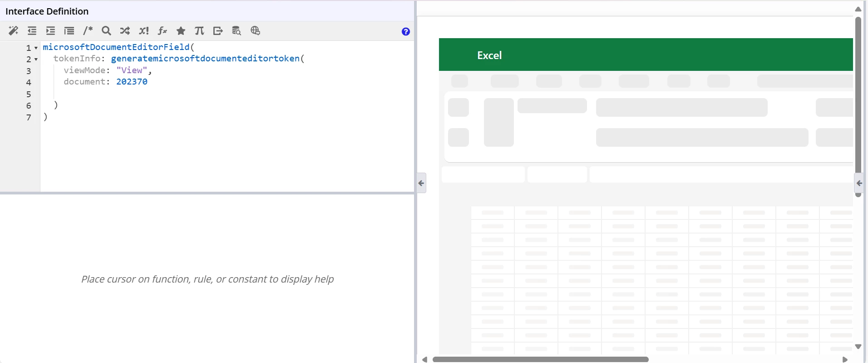Toggle comment with the /* icon
Image resolution: width=868 pixels, height=363 pixels.
tap(88, 30)
